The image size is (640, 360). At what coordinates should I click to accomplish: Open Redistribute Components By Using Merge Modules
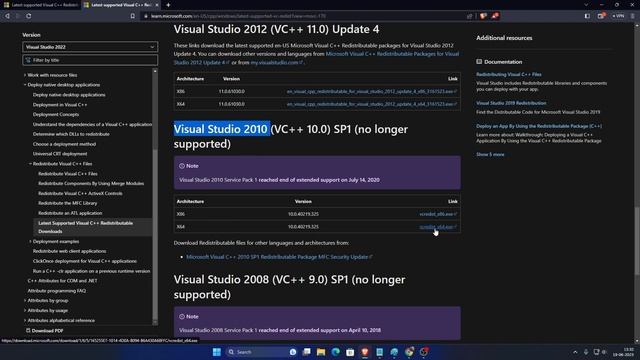point(91,183)
